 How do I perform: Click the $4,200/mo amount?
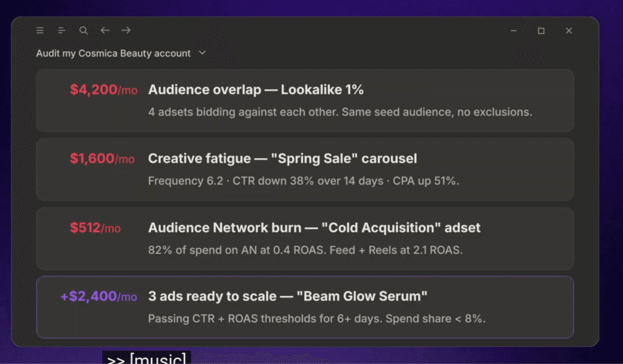103,90
